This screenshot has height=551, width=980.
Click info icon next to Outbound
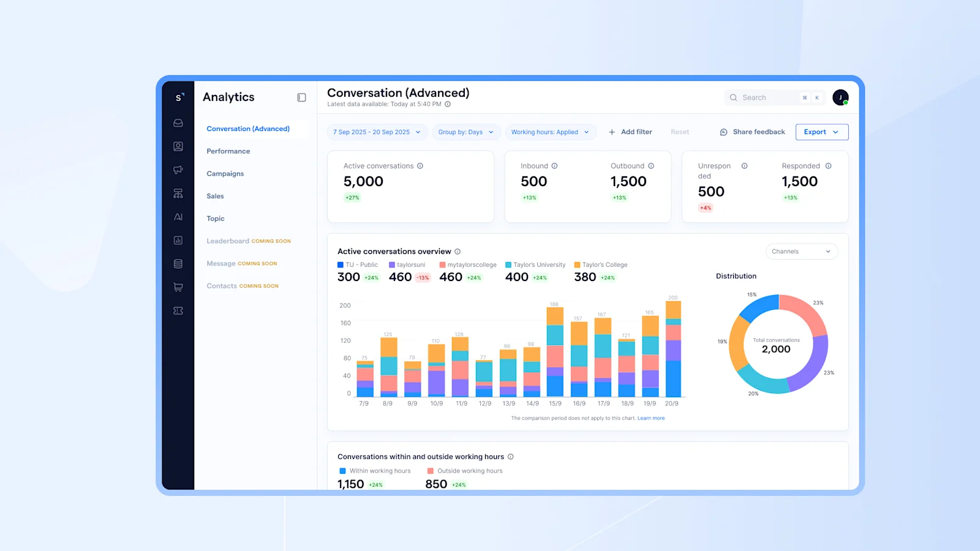tap(651, 166)
